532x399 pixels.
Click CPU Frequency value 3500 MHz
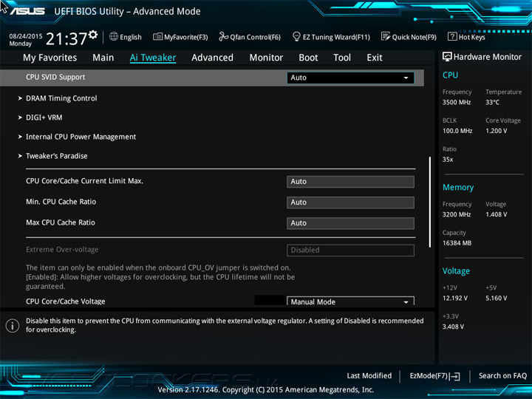(457, 102)
